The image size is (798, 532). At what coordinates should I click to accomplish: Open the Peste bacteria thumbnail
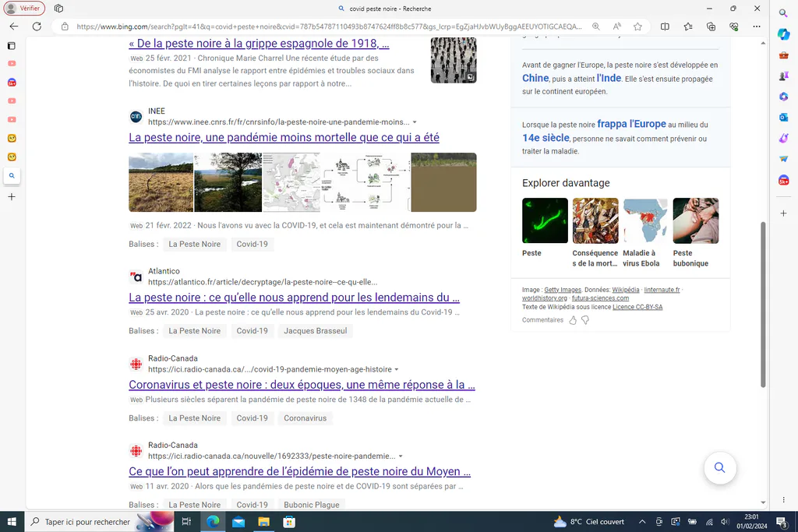click(545, 220)
